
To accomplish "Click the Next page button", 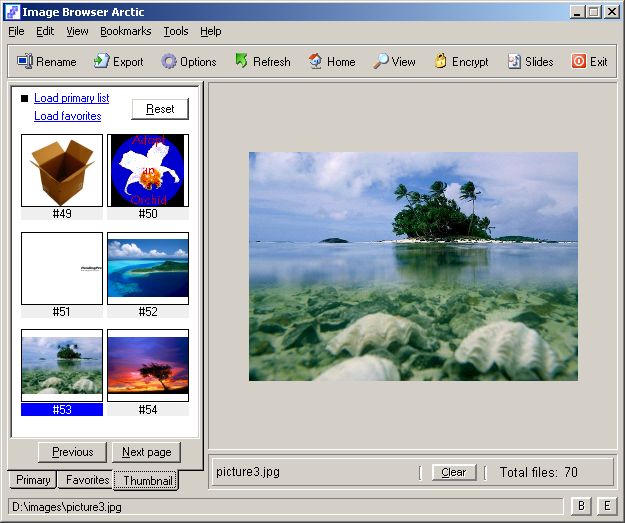I will (146, 452).
